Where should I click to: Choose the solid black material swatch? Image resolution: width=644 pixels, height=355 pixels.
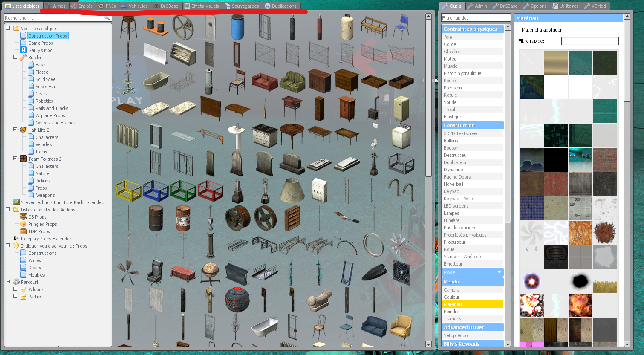556,160
